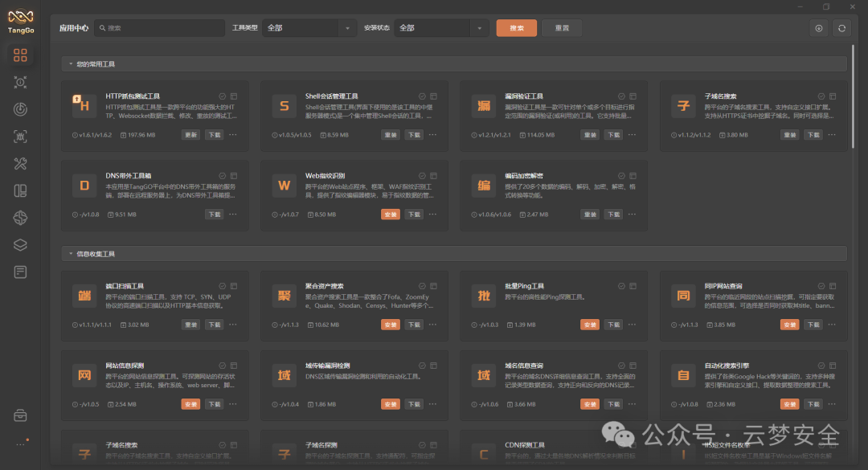
Task: Open 同IP网站查询 icon tile
Action: [x=683, y=295]
